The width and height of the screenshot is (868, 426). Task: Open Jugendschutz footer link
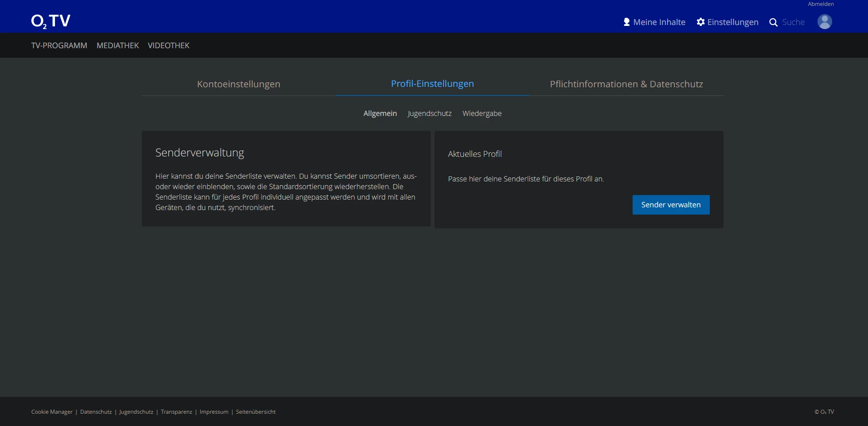136,412
